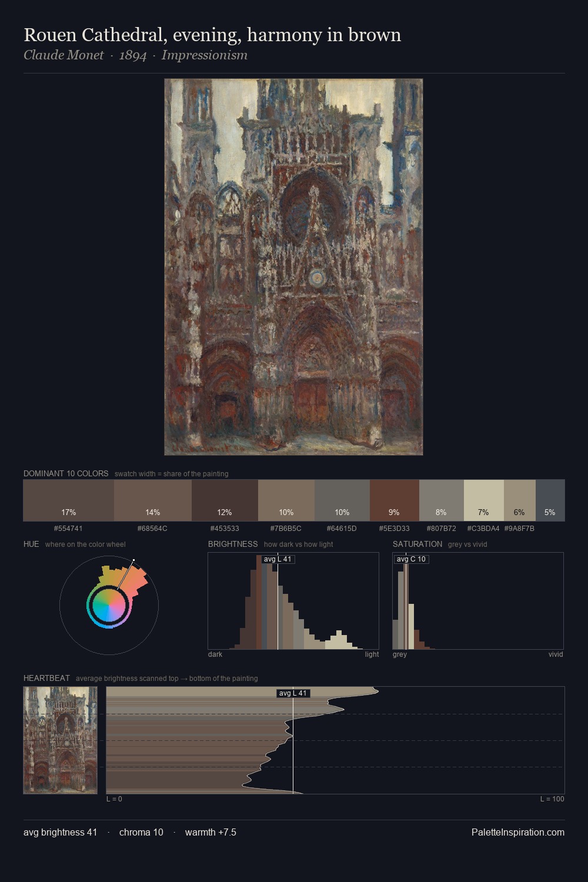Click the hex code text #807B72
This screenshot has height=882, width=588.
pyautogui.click(x=442, y=529)
